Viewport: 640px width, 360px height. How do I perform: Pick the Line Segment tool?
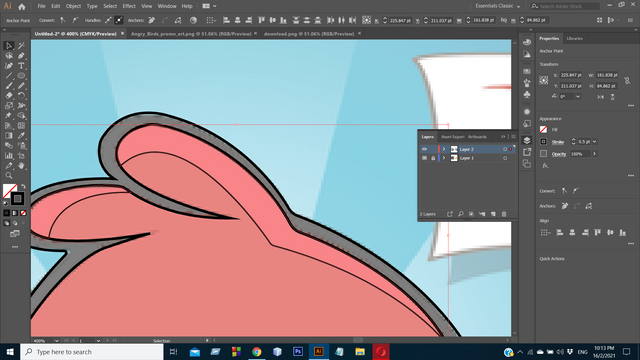pos(9,76)
